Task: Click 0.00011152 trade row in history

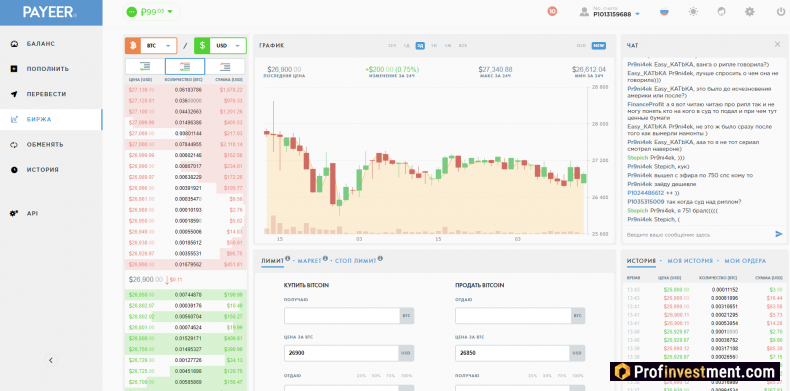Action: coord(705,290)
